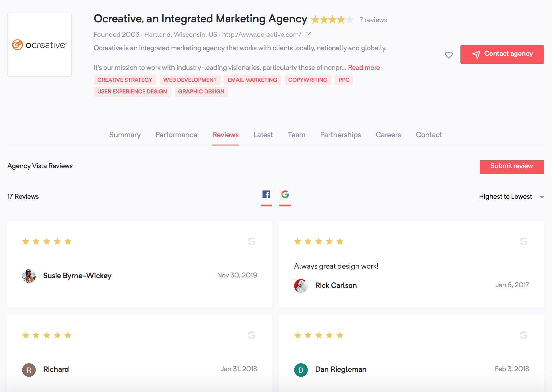The height and width of the screenshot is (392, 552).
Task: Select the WEB DEVELOPMENT tag
Action: pyautogui.click(x=190, y=80)
